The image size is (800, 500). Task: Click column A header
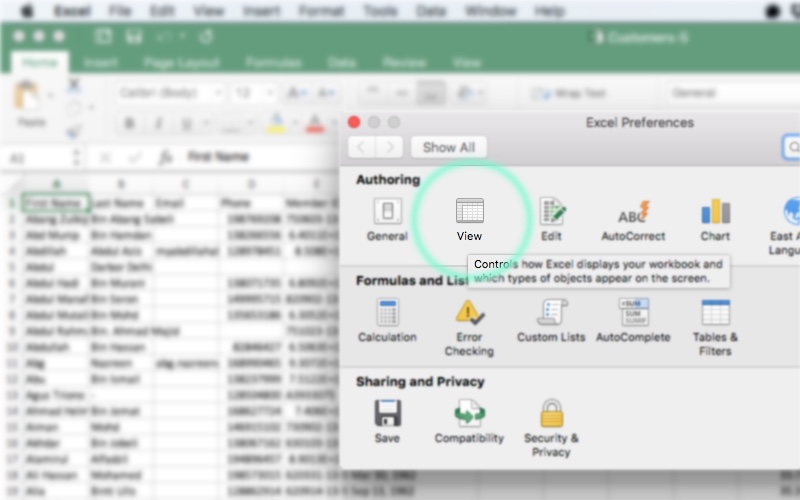[55, 184]
